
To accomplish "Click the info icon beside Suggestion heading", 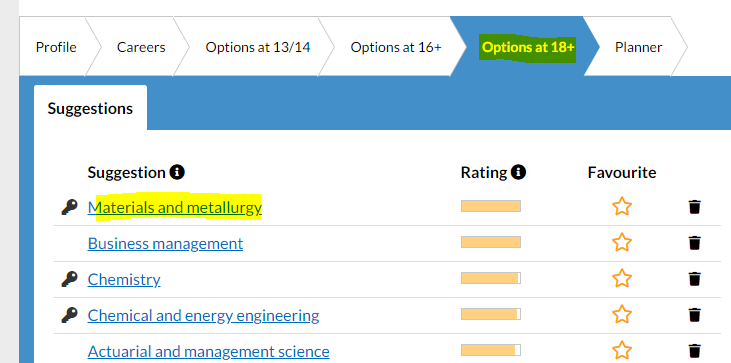I will (177, 172).
